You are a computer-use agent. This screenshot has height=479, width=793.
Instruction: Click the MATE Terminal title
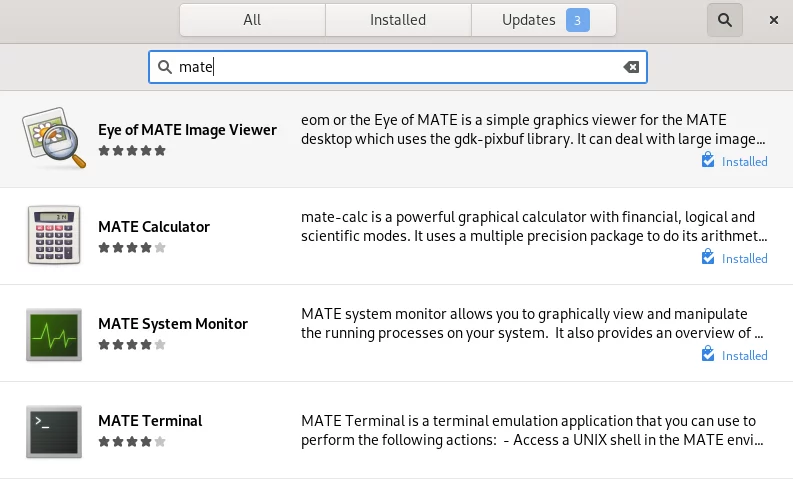click(x=150, y=421)
